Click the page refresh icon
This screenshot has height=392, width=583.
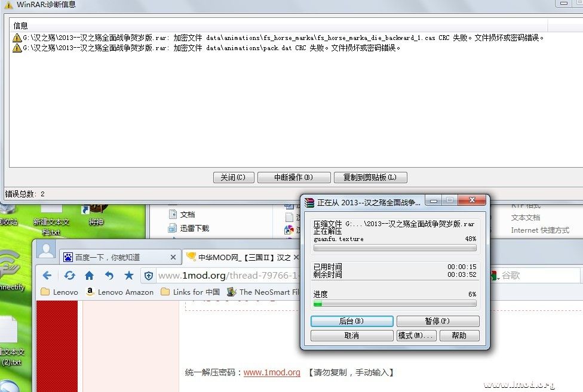[x=70, y=276]
